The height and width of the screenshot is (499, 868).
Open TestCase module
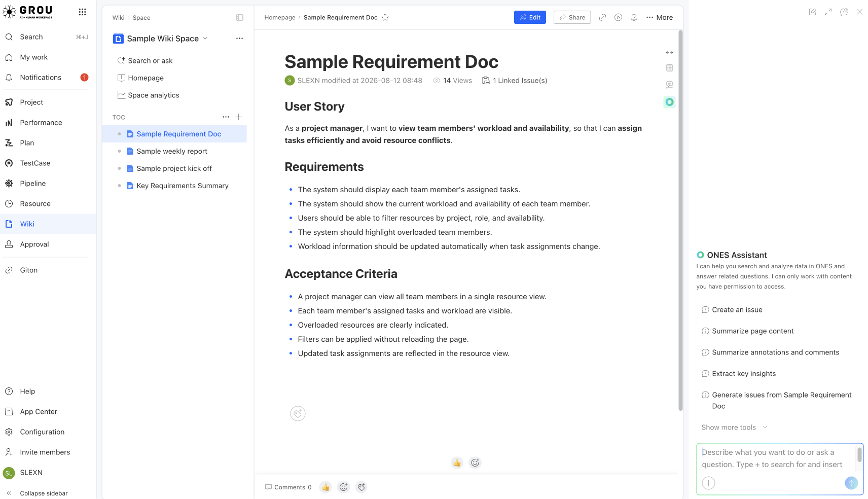click(x=48, y=163)
